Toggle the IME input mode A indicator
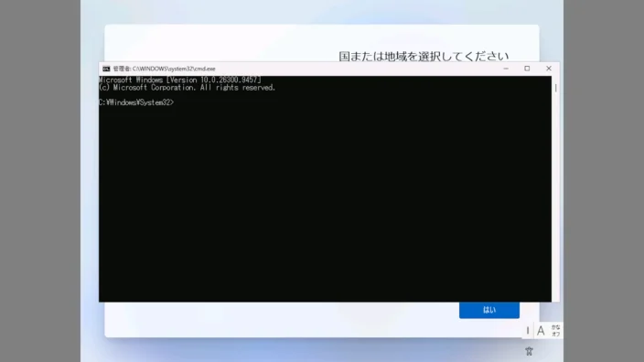644x362 pixels. [541, 330]
